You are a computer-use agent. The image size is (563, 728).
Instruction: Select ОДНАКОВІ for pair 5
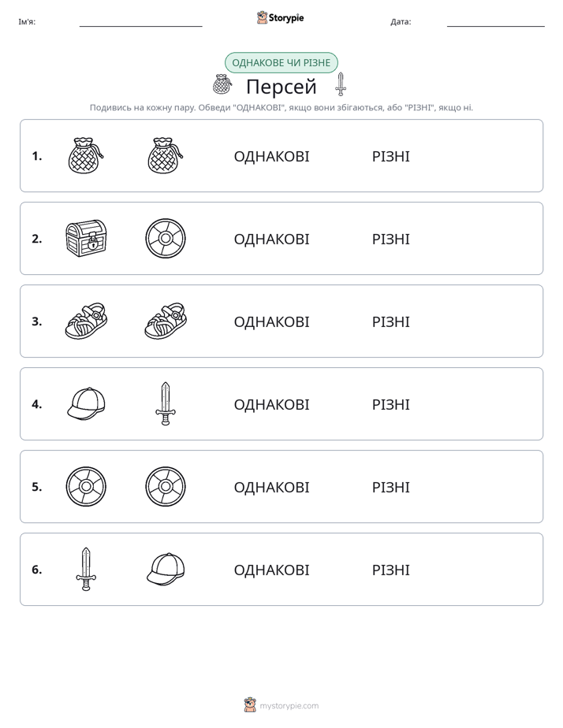(x=271, y=487)
